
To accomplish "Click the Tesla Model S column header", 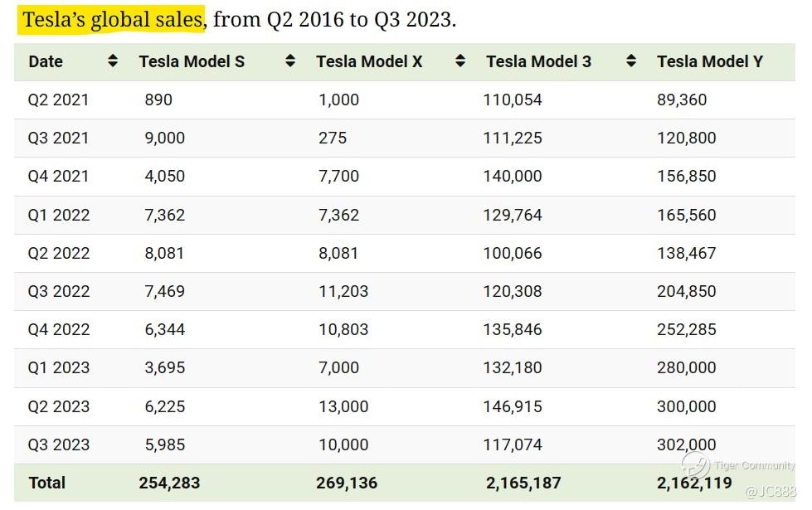I will pos(192,61).
